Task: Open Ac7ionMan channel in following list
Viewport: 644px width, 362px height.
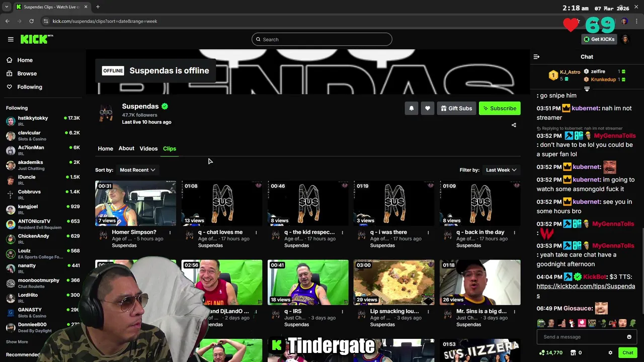Action: pyautogui.click(x=43, y=150)
